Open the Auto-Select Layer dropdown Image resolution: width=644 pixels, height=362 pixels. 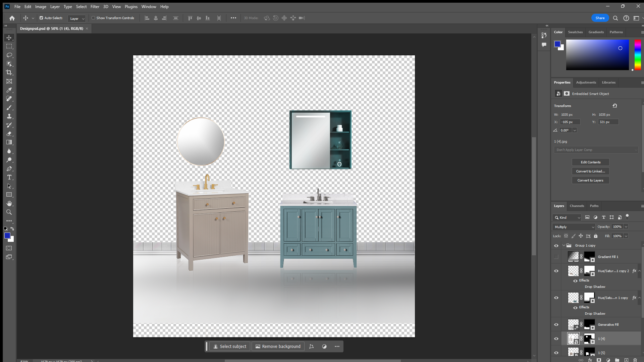coord(77,18)
